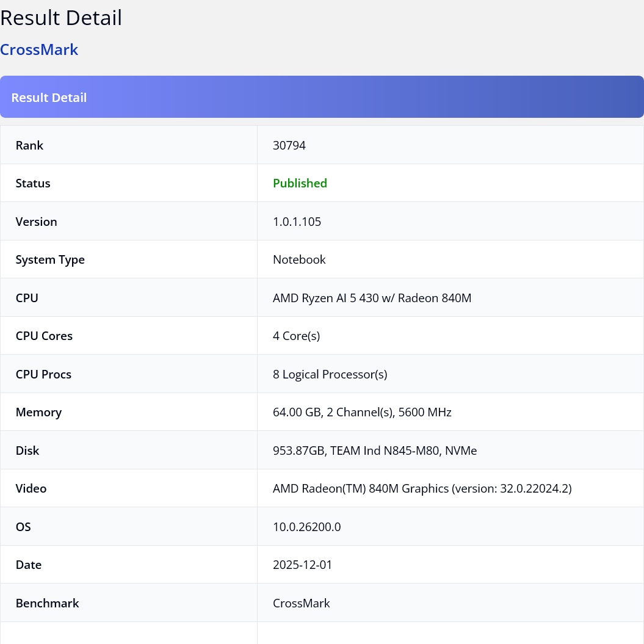The height and width of the screenshot is (644, 644).
Task: Click the rank value 30794
Action: click(289, 145)
